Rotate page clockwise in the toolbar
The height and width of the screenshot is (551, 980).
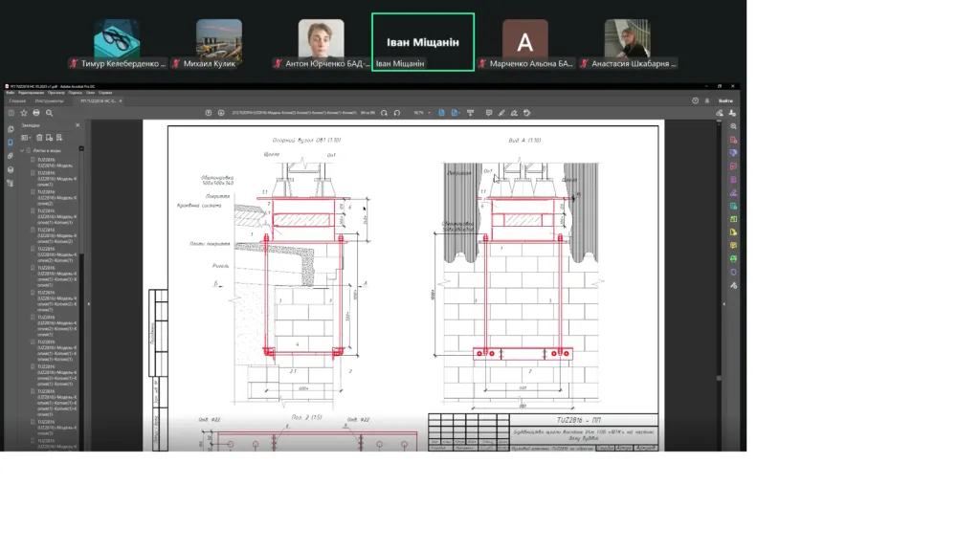397,113
